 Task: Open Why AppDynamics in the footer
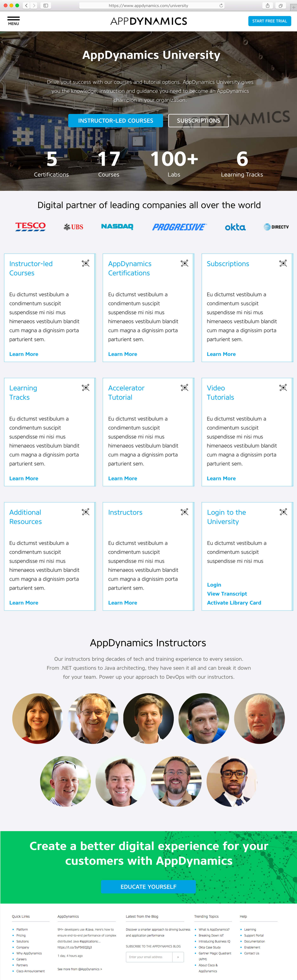pyautogui.click(x=29, y=953)
